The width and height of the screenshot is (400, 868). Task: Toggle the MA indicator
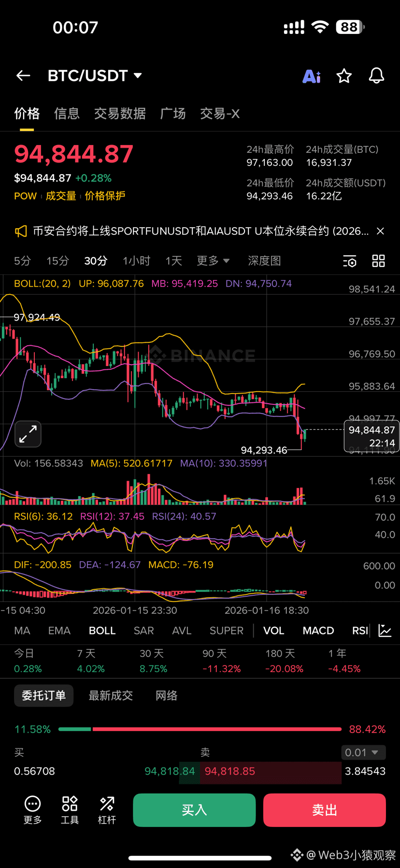click(22, 631)
